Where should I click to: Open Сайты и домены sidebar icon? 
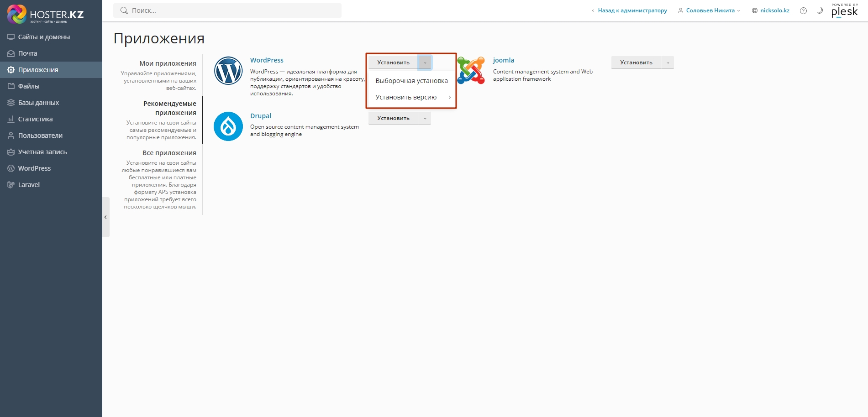11,37
